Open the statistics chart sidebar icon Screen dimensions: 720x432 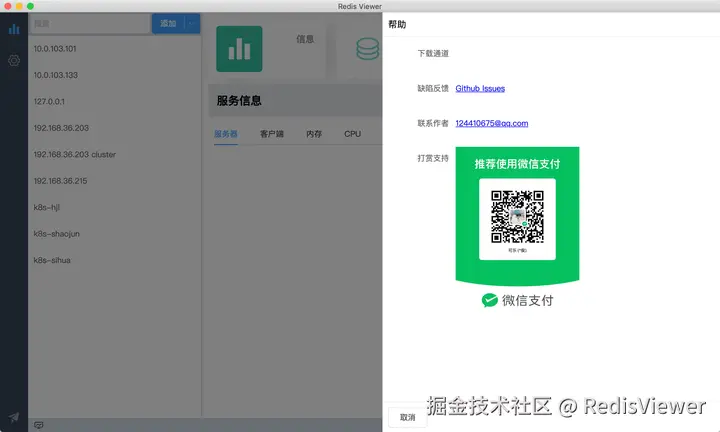pos(14,29)
